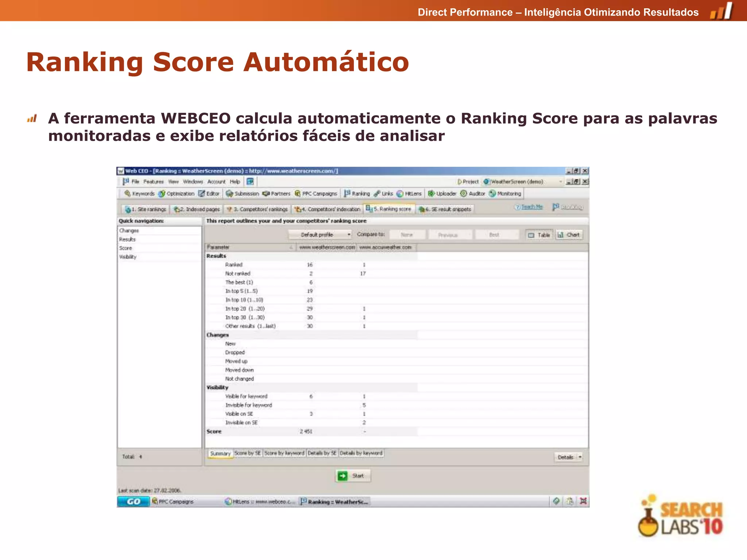Viewport: 747px width, 560px height.
Task: Open the Links tool
Action: point(383,194)
